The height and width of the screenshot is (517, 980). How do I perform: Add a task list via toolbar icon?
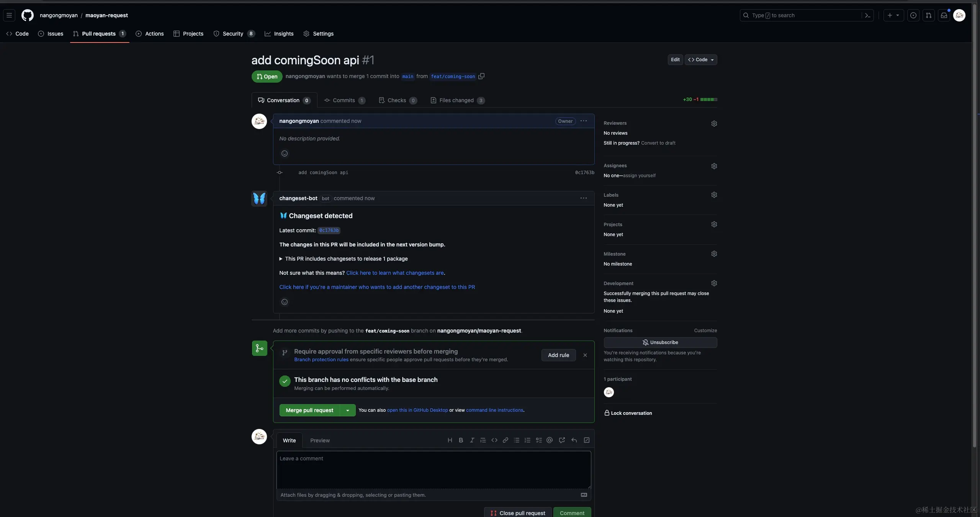(x=539, y=440)
